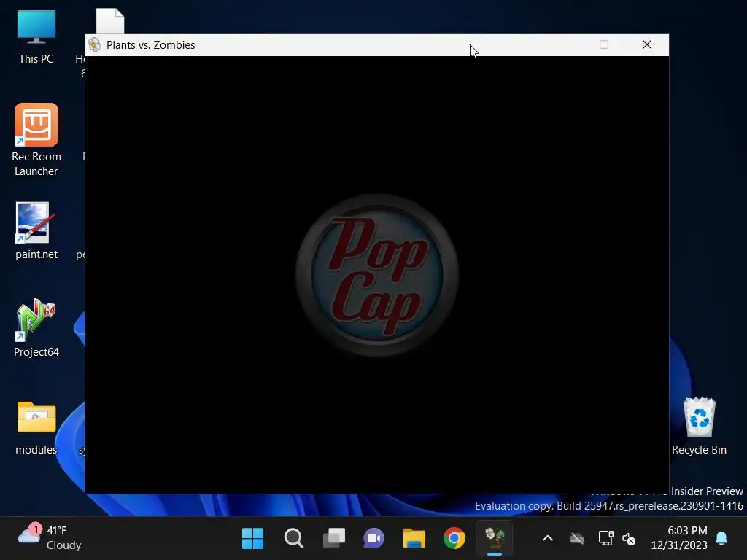The width and height of the screenshot is (747, 560).
Task: Click Plants vs. Zombies taskbar button
Action: tap(495, 539)
